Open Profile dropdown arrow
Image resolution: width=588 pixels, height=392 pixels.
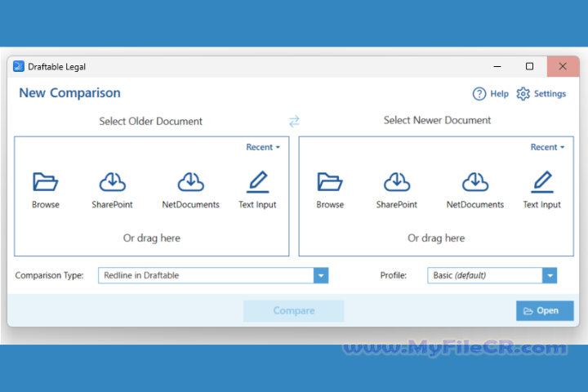point(550,275)
